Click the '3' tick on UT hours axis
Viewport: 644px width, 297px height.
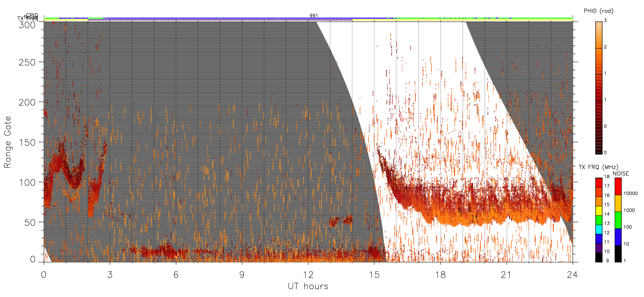point(110,274)
